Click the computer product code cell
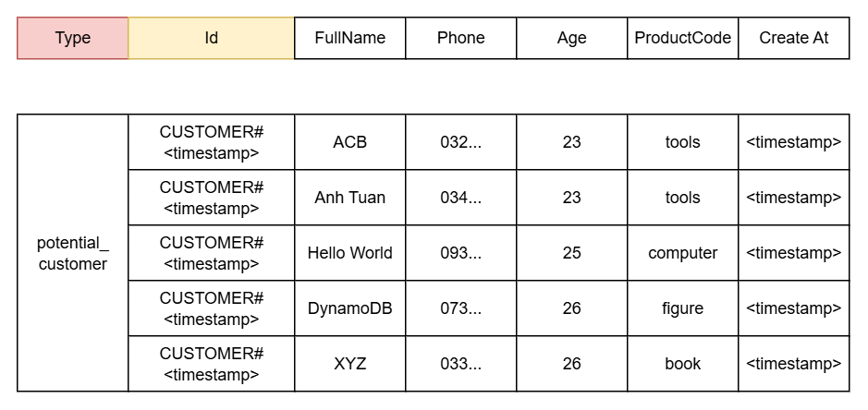Screen dimensions: 868x410 (682, 253)
